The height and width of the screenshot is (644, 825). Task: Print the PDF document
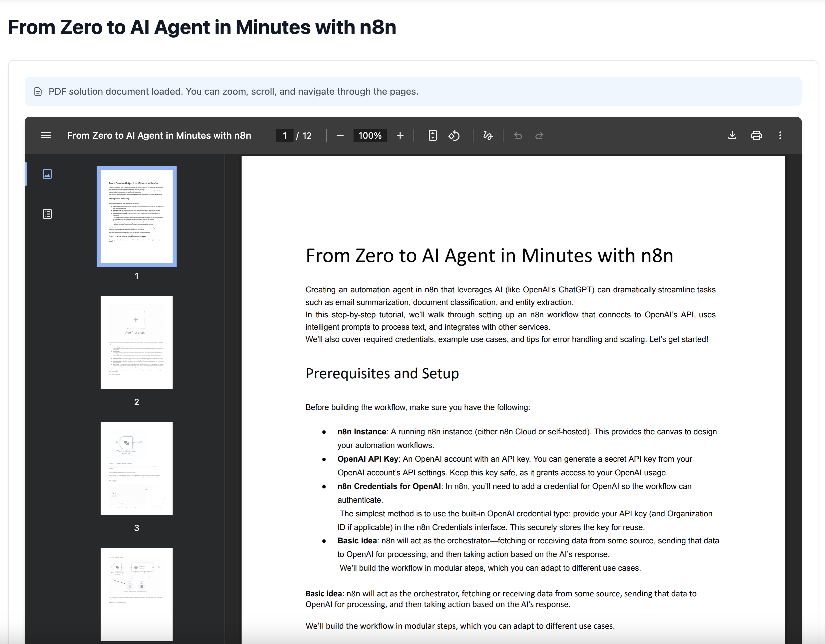tap(756, 135)
